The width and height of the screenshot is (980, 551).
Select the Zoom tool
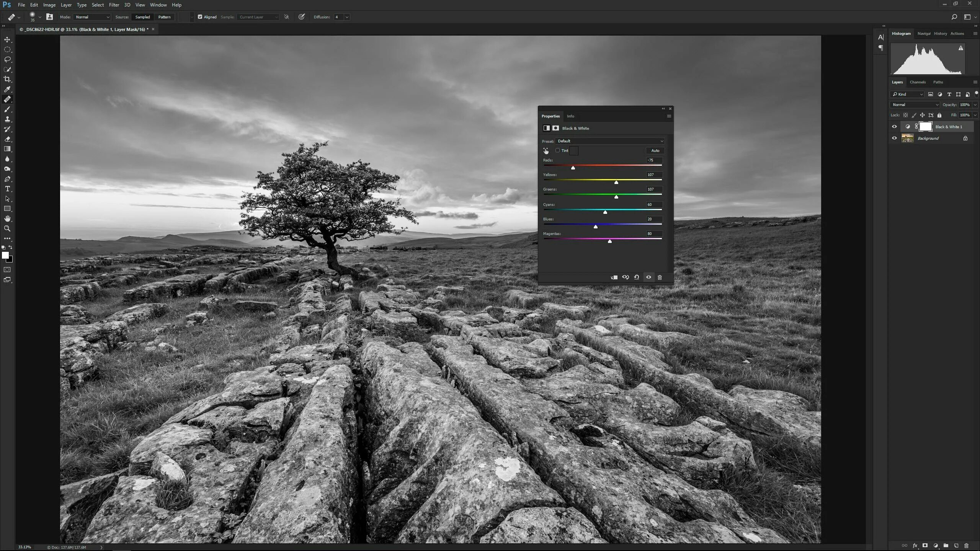pos(7,228)
